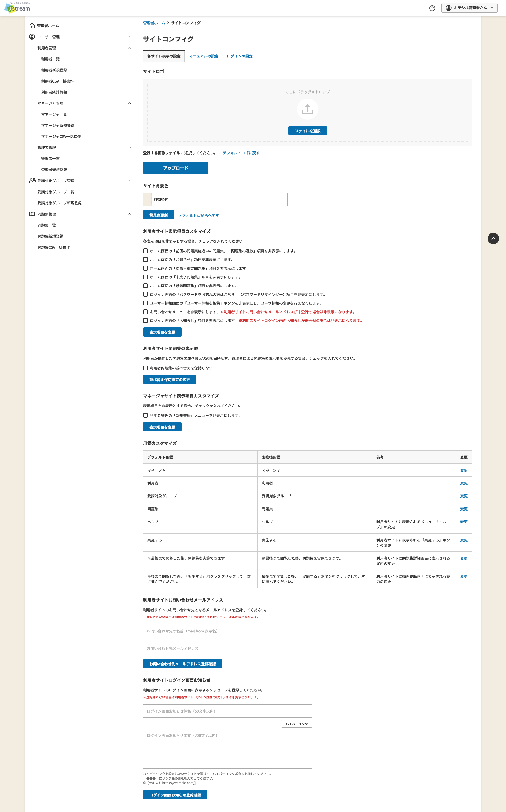Click the user icon beside ユーザー管理
Image resolution: width=506 pixels, height=812 pixels.
point(32,37)
